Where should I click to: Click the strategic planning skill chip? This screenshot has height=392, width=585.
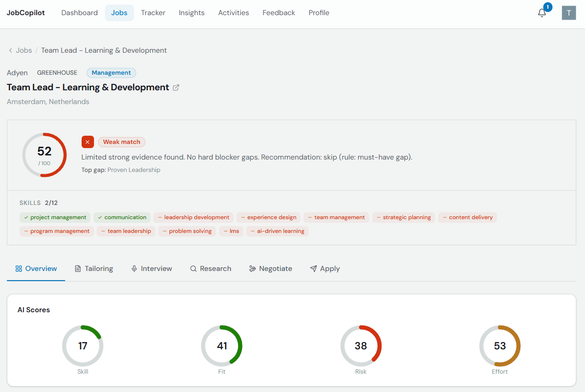(x=403, y=217)
